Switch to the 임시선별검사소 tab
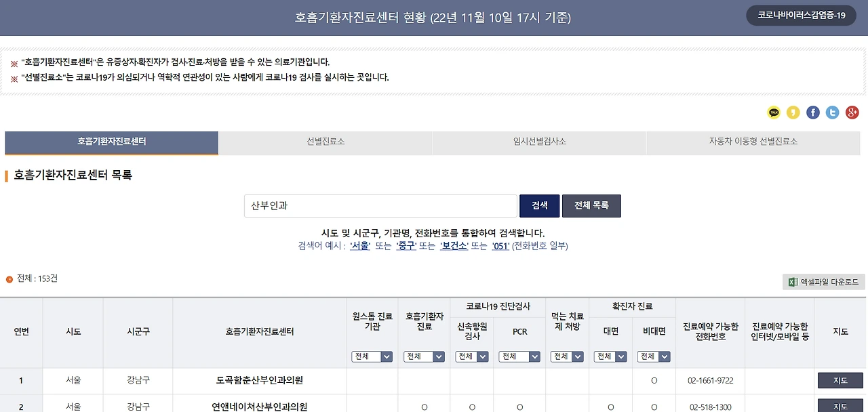The image size is (868, 412). [539, 143]
